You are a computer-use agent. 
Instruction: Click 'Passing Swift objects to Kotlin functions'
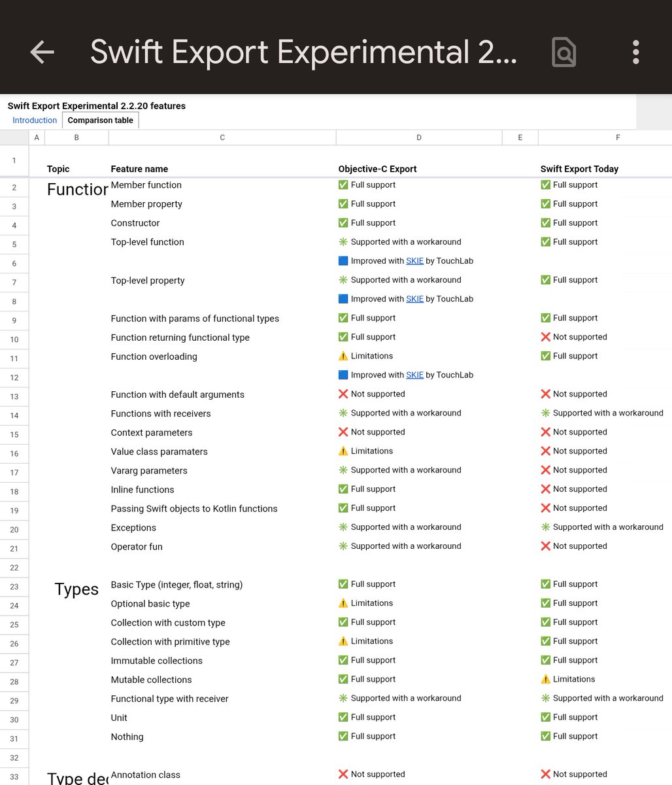pos(194,508)
